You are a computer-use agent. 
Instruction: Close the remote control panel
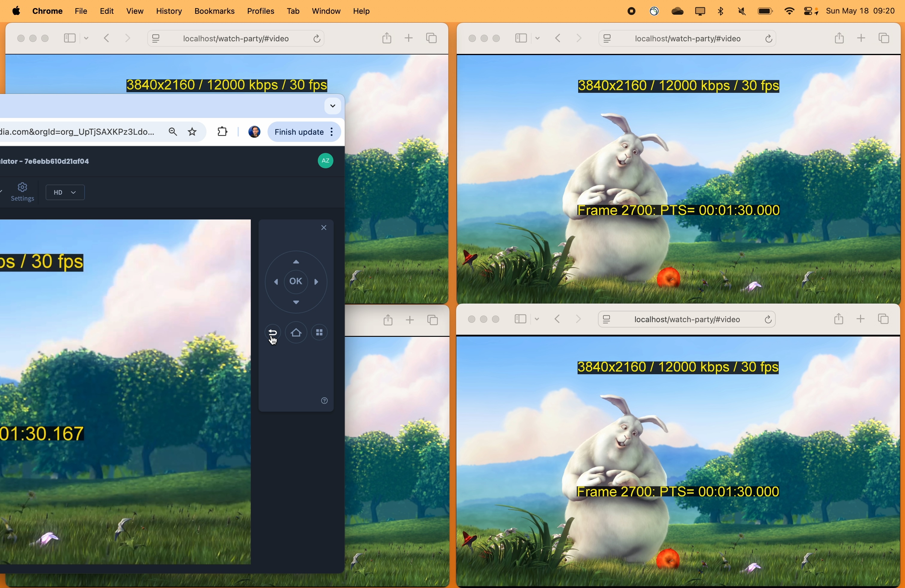[324, 228]
